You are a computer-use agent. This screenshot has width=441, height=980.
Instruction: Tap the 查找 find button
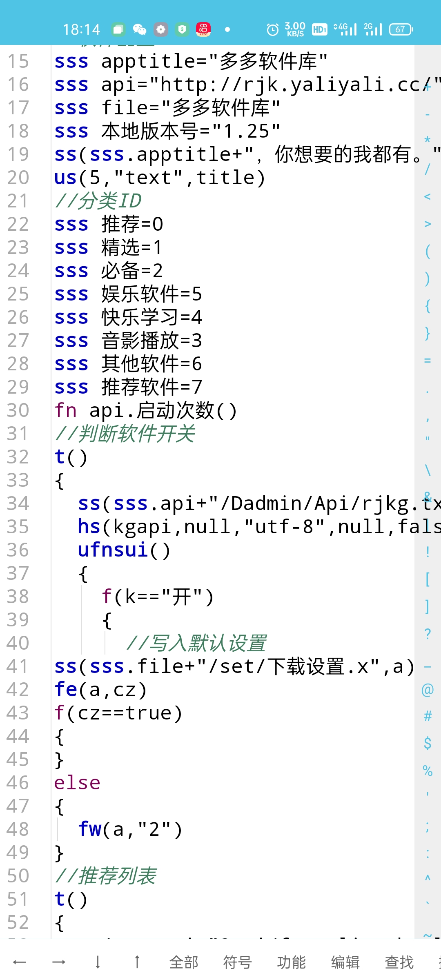click(x=399, y=962)
